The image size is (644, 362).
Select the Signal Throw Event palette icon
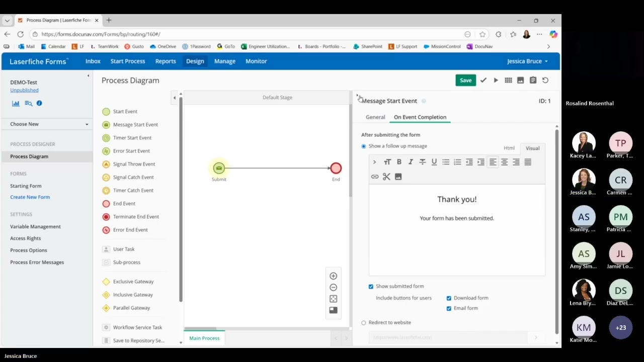[106, 164]
